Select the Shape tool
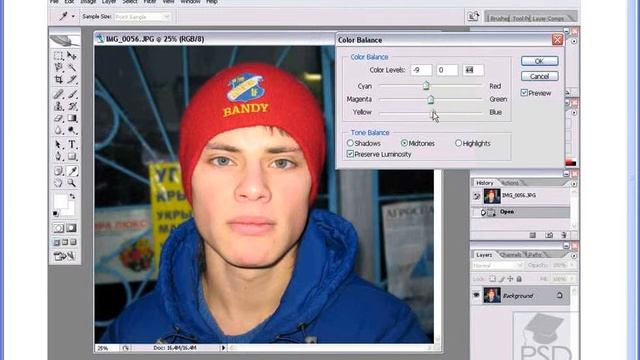Viewport: 640px width, 360px height. pos(72,157)
